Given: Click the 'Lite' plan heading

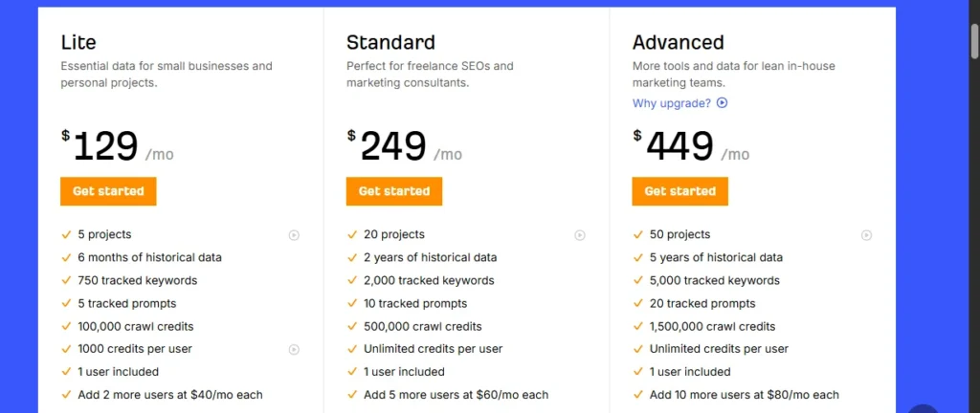Looking at the screenshot, I should click(78, 42).
